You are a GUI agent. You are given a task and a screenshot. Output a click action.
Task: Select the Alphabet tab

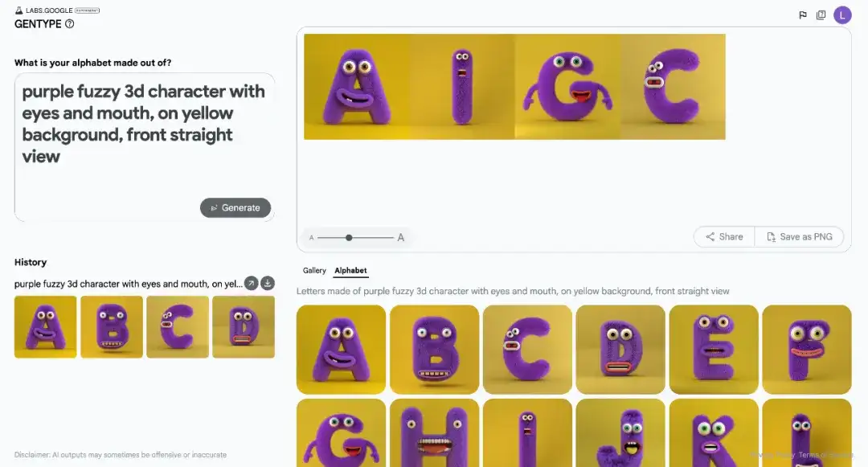click(x=350, y=270)
